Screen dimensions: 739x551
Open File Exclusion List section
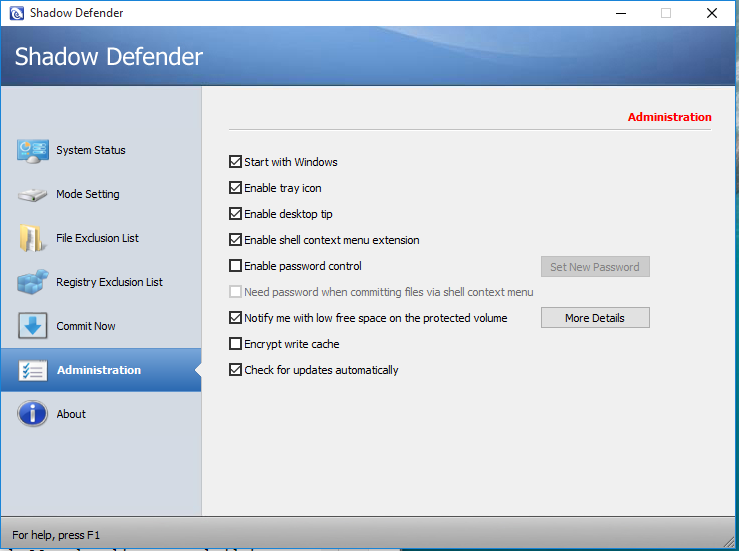tap(98, 238)
